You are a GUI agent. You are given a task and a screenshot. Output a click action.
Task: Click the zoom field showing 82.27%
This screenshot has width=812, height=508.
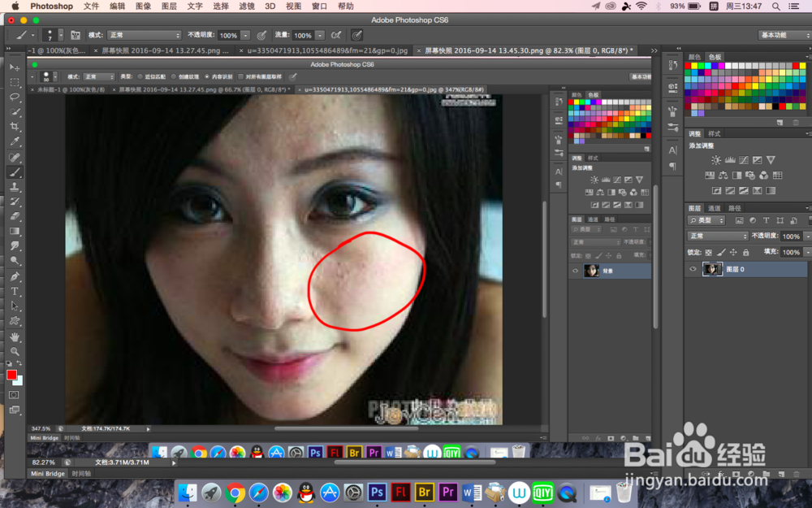point(44,462)
